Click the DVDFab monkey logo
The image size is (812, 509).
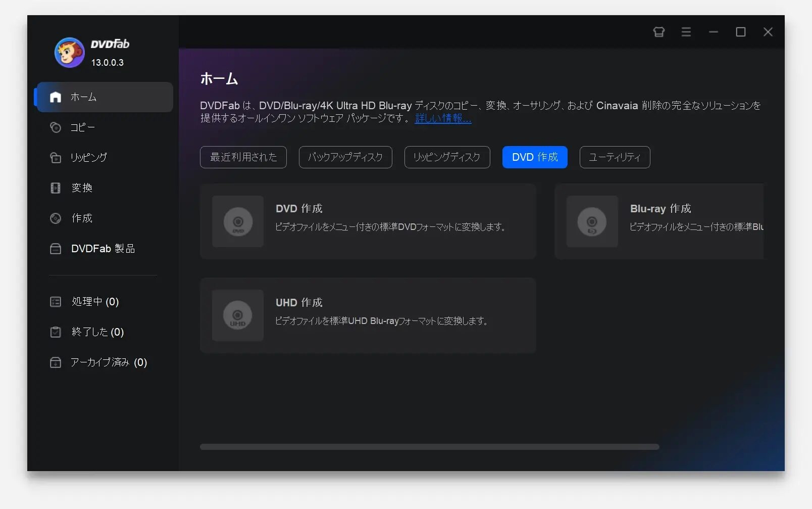[x=69, y=52]
